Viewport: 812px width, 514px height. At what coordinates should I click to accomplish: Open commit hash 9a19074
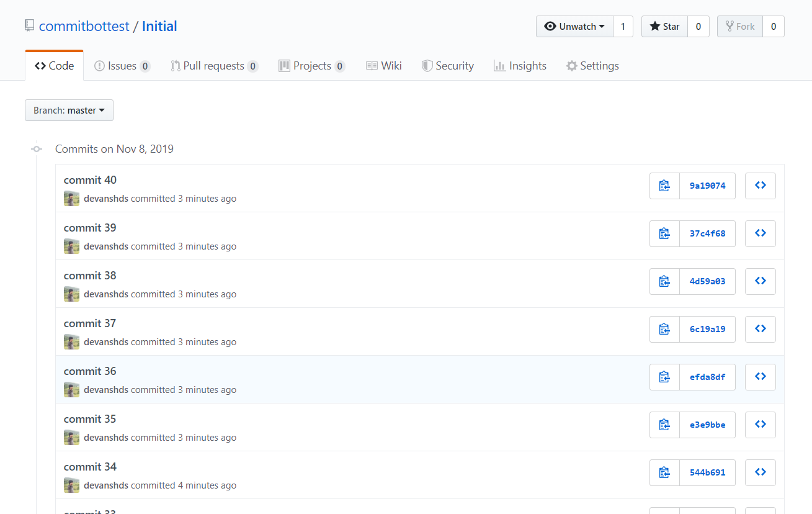[708, 186]
